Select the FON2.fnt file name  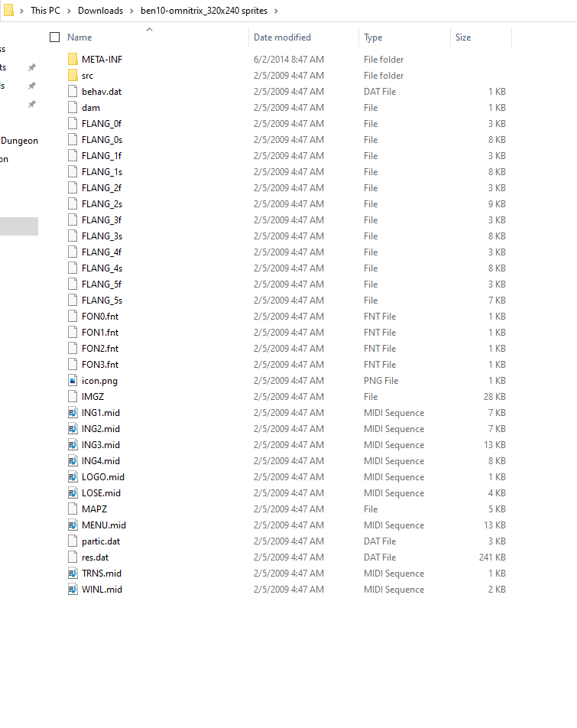coord(100,348)
